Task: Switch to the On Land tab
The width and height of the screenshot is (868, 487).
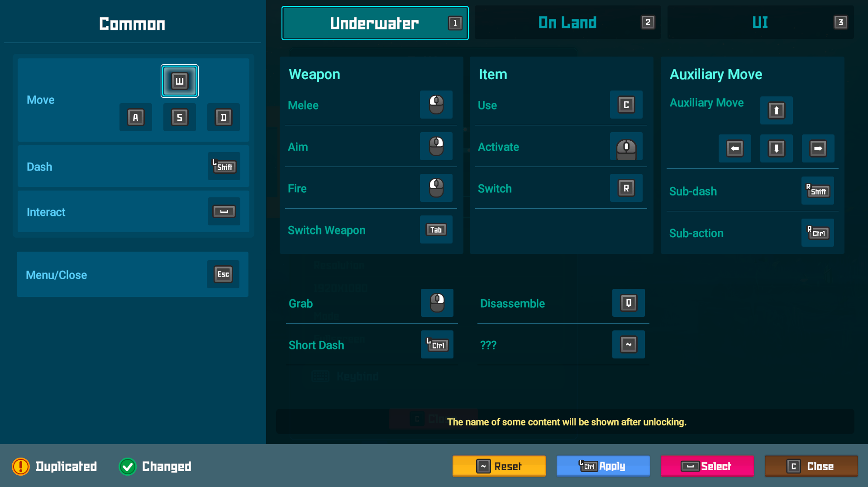Action: coord(568,23)
